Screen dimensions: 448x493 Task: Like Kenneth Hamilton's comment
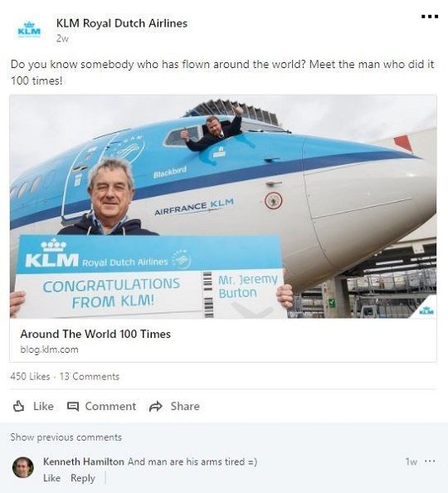(52, 478)
